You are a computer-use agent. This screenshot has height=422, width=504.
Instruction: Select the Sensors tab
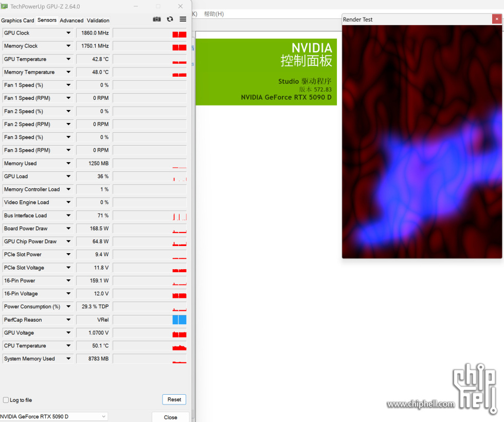click(x=47, y=20)
